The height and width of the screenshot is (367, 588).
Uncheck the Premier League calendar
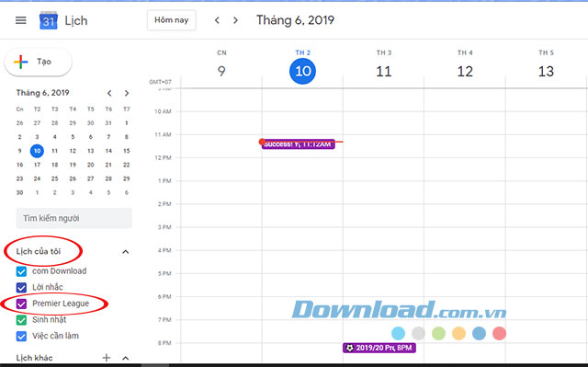(x=21, y=304)
